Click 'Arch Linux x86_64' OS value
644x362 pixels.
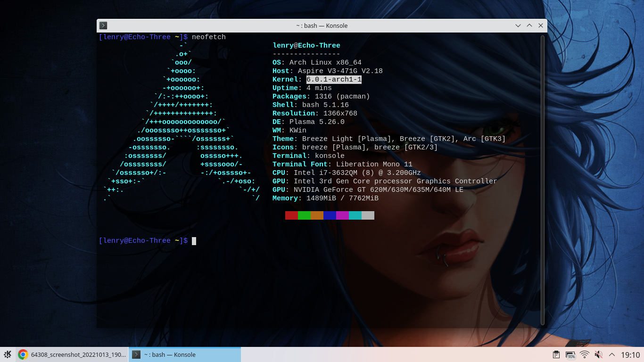(325, 63)
